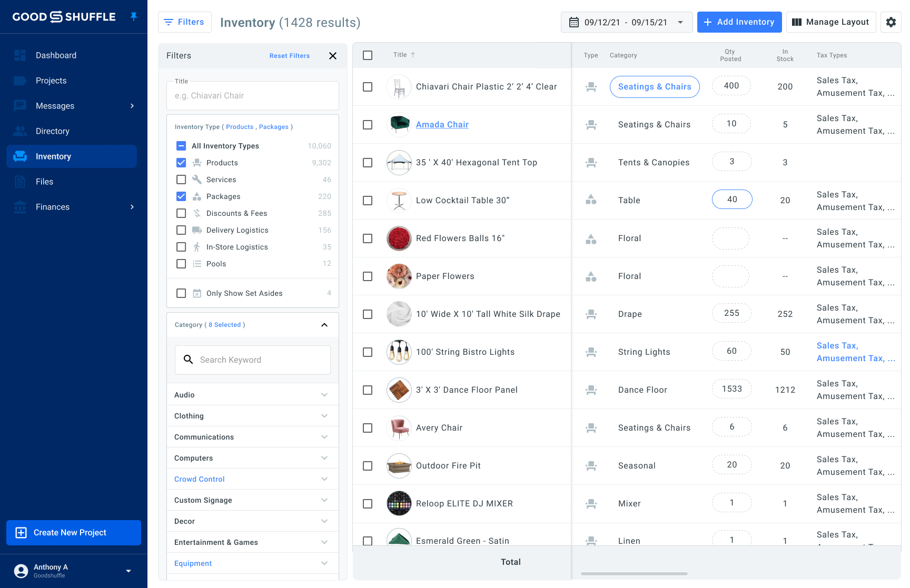Image resolution: width=910 pixels, height=588 pixels.
Task: Click the Goodshuffle logo
Action: (x=63, y=16)
